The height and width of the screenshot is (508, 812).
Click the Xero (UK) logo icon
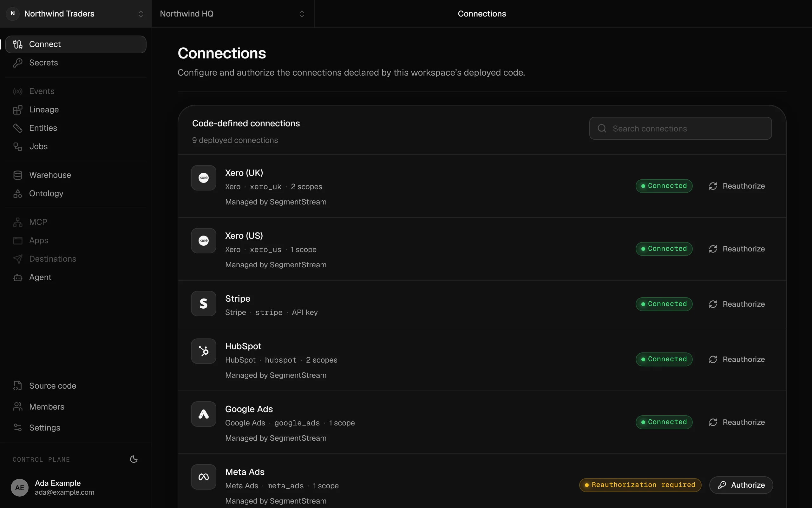[x=204, y=178]
